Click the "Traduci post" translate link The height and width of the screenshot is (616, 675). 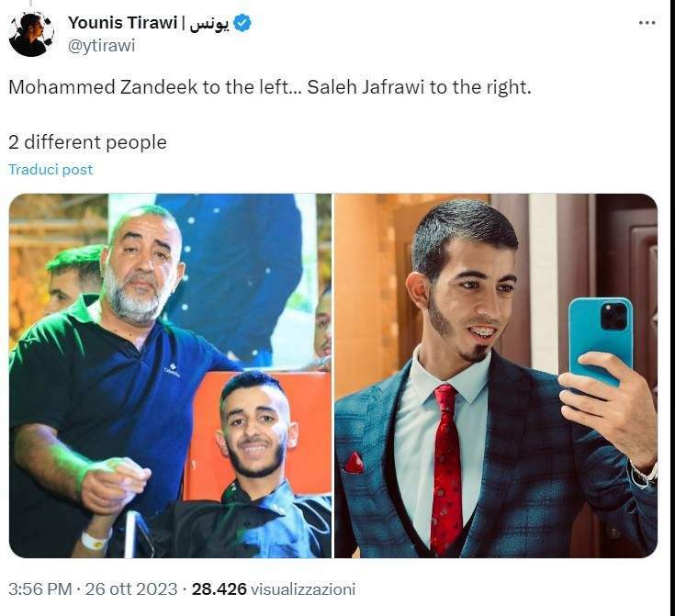pyautogui.click(x=51, y=169)
